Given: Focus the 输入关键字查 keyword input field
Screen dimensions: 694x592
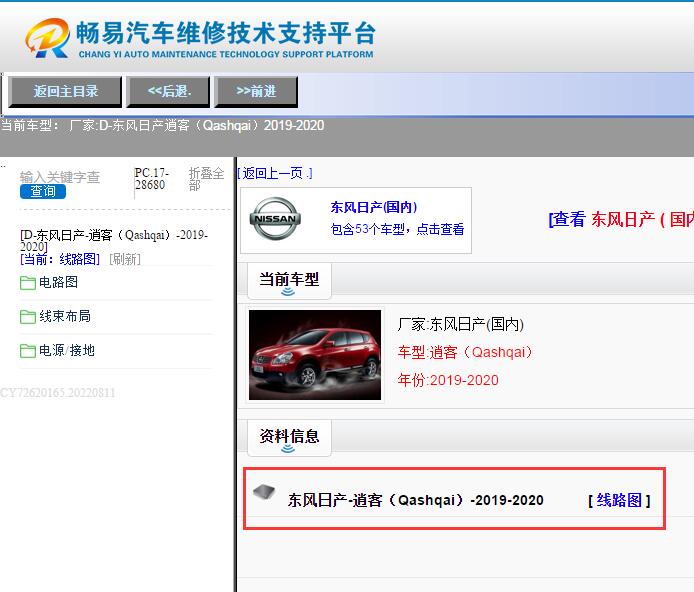Looking at the screenshot, I should coord(60,177).
